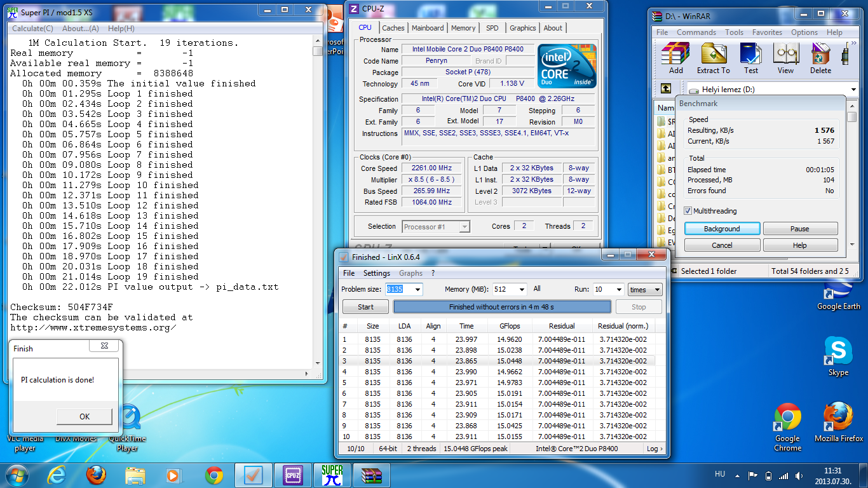Click the Background button in Benchmark
868x488 pixels.
pos(722,229)
